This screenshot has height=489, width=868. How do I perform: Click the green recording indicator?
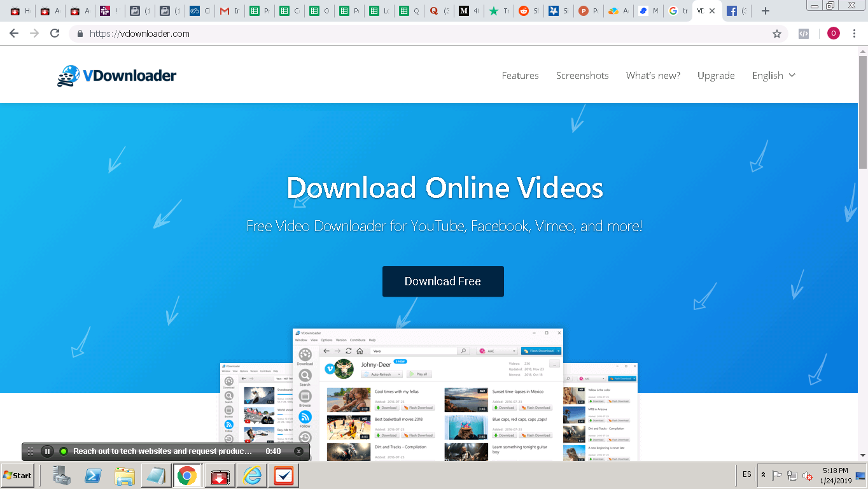[x=64, y=451]
